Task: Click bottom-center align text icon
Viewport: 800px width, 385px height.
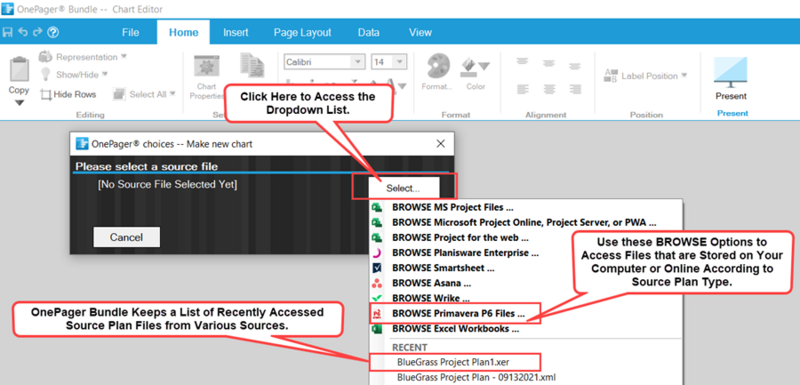Action: pyautogui.click(x=548, y=89)
